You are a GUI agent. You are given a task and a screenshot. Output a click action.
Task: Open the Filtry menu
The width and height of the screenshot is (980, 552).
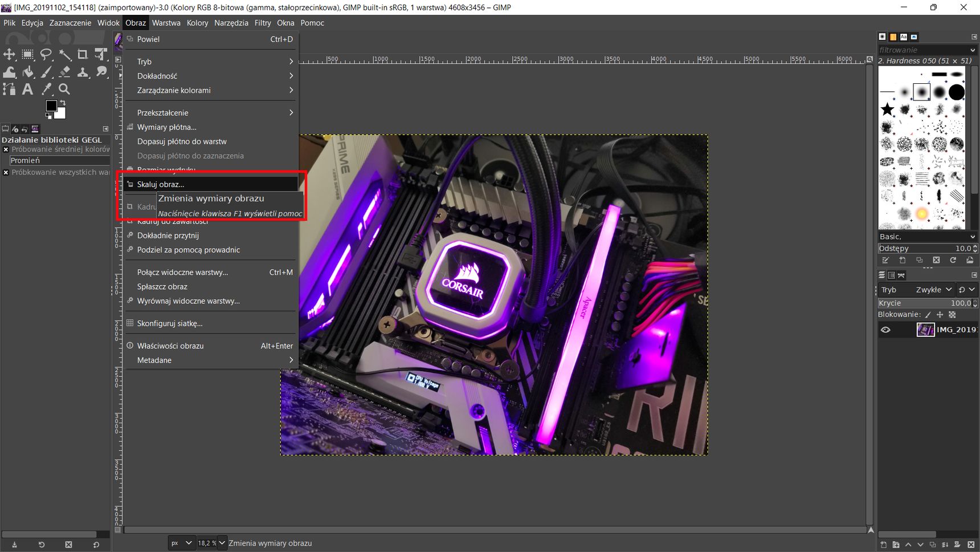(263, 23)
